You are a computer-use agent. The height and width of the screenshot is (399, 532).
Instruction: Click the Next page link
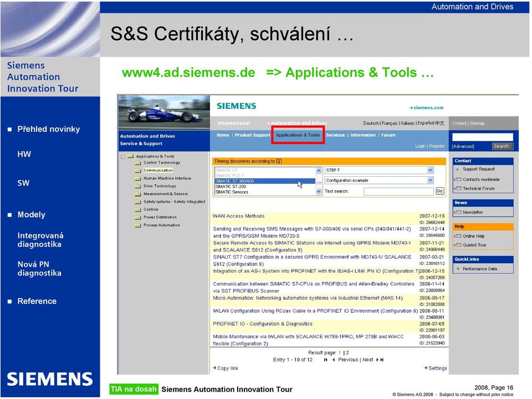[367, 360]
